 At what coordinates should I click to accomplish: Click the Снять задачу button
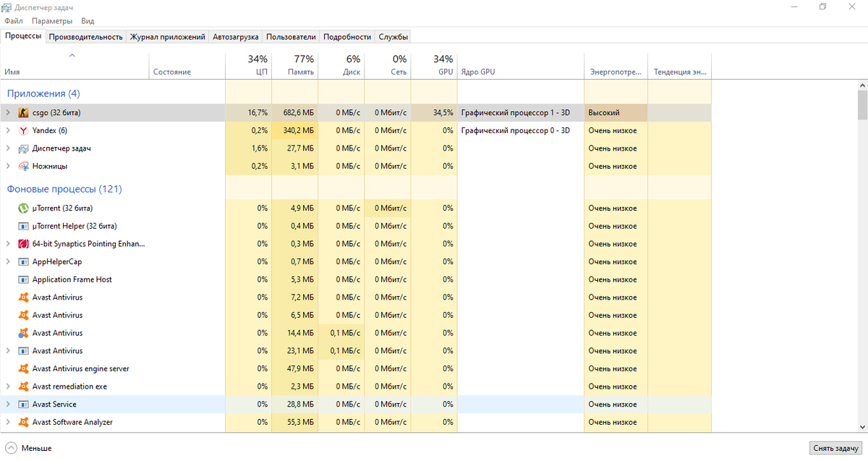coord(836,448)
